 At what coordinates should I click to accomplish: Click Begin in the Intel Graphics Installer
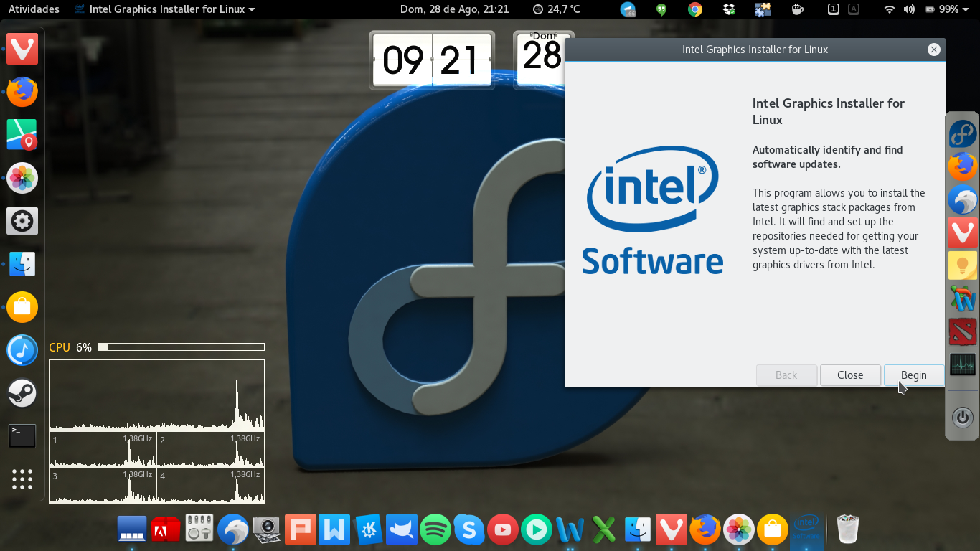click(913, 375)
